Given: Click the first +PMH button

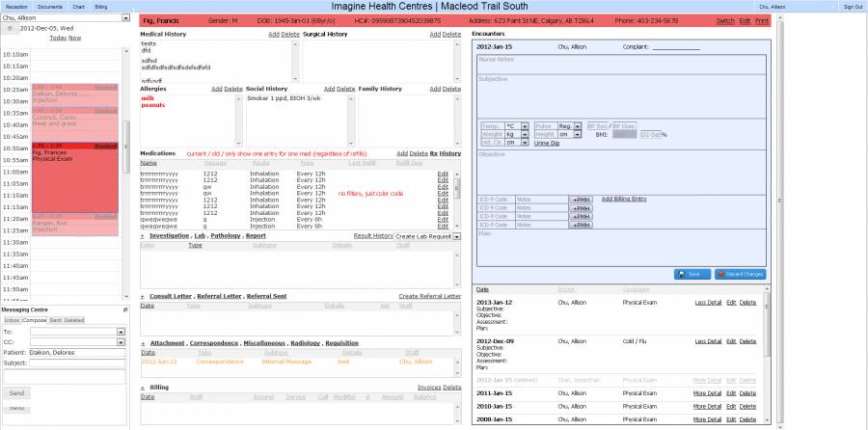Looking at the screenshot, I should pyautogui.click(x=581, y=200).
